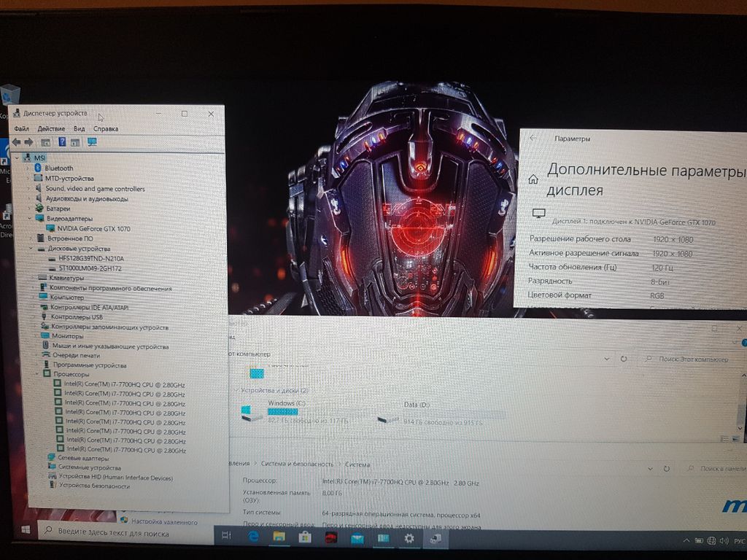Click the NVIDIA GeForce GTX 1070 adapter icon

pyautogui.click(x=50, y=228)
